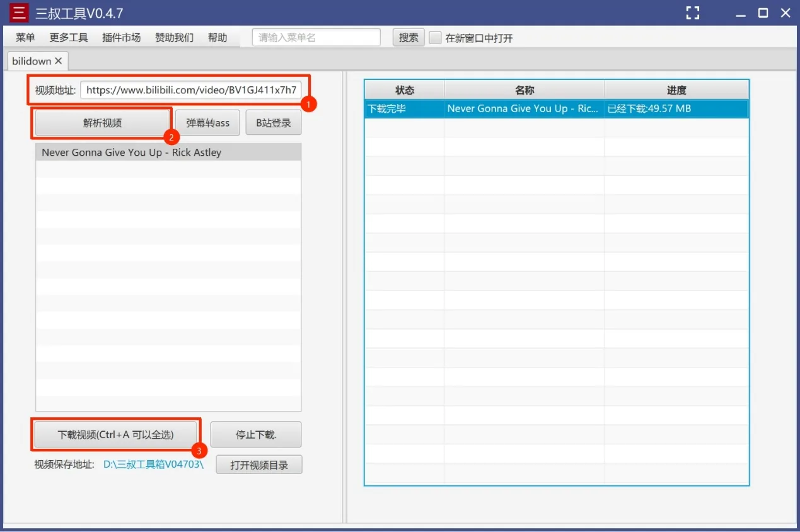Select Never Gonna Give You Up in parsed list
This screenshot has width=800, height=532.
[168, 153]
